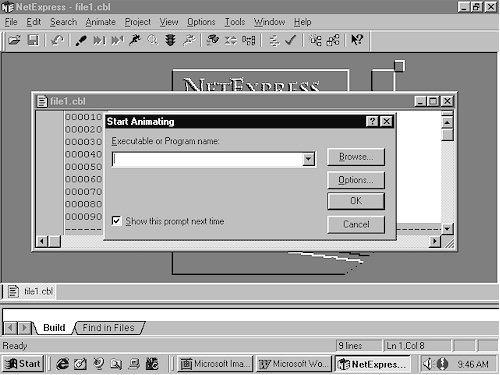Open the File menu

click(11, 22)
